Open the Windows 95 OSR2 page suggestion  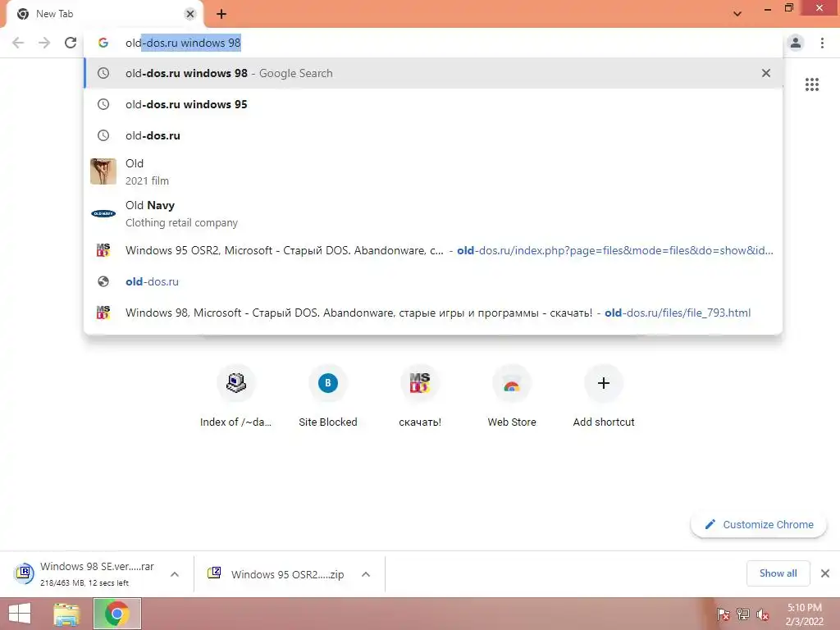click(x=433, y=250)
